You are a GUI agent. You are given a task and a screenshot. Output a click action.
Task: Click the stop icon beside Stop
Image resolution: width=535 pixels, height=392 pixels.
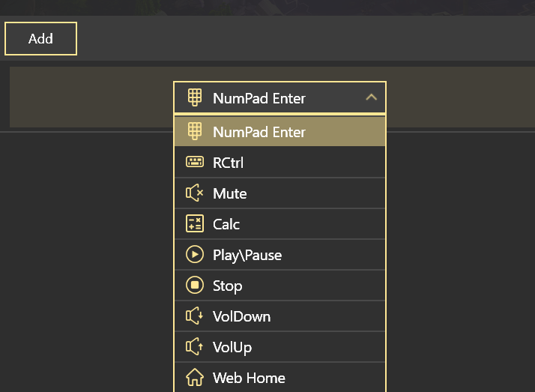point(194,286)
